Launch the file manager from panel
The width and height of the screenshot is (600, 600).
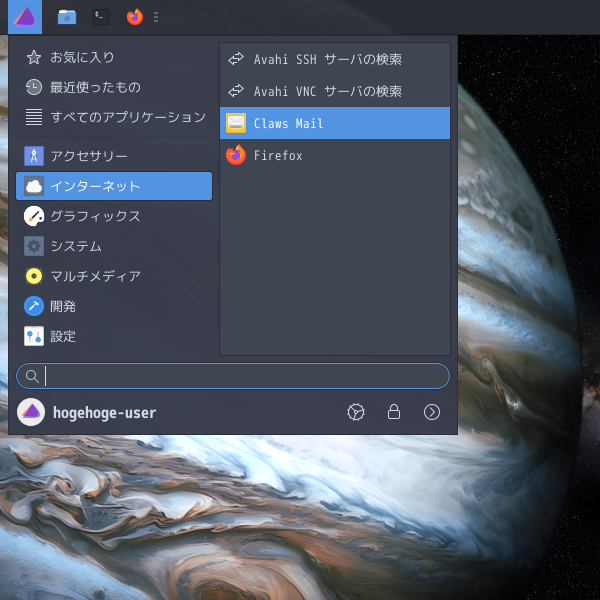[67, 17]
